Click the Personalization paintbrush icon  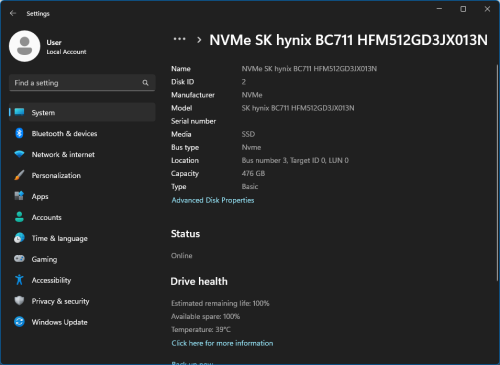tap(19, 175)
